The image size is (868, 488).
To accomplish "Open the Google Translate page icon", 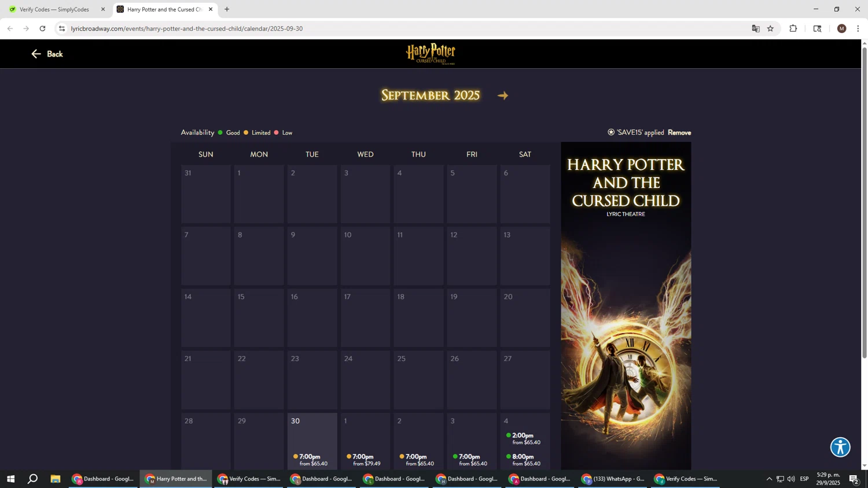I will [755, 28].
